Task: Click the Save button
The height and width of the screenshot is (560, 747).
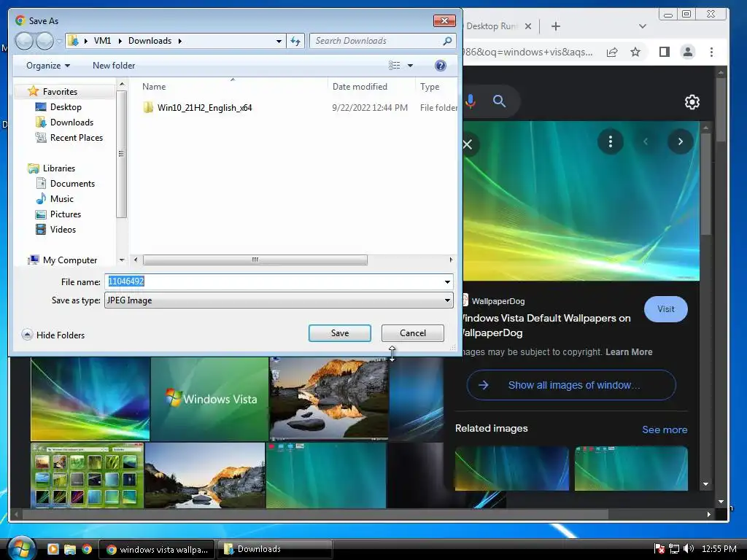Action: [340, 333]
